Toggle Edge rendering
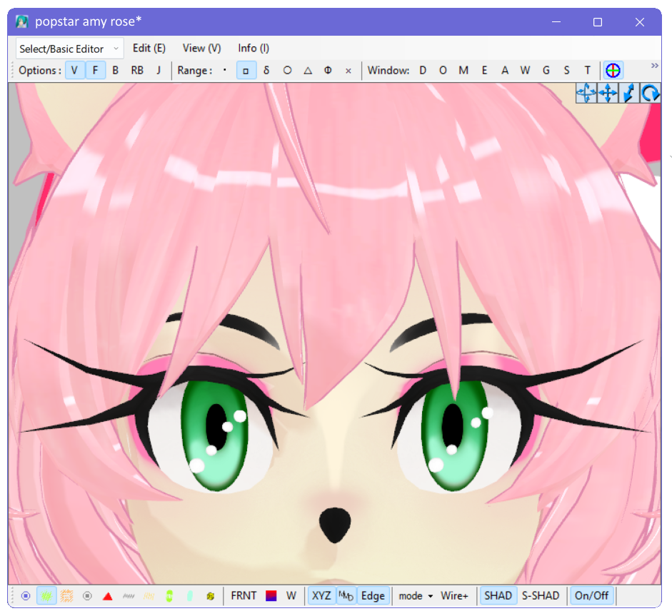This screenshot has width=672, height=616. 373,596
